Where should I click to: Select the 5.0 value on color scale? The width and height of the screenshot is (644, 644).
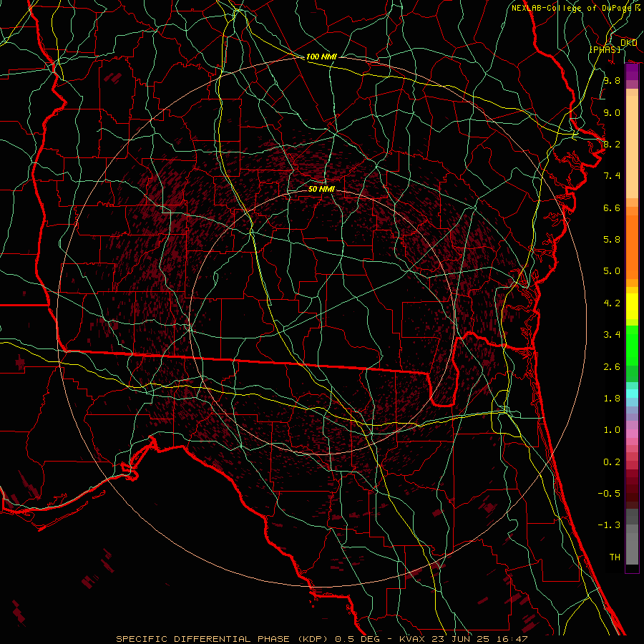612,271
